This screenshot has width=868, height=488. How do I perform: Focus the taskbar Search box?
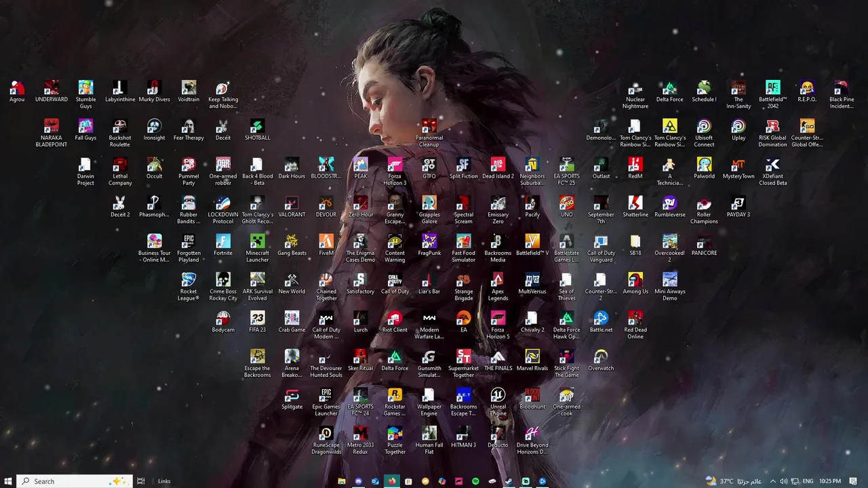[73, 481]
